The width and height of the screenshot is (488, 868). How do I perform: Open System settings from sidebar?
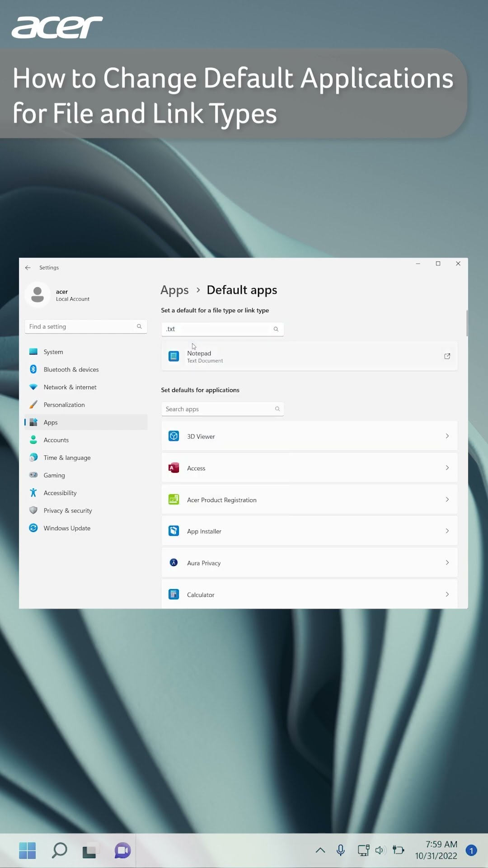pos(86,352)
